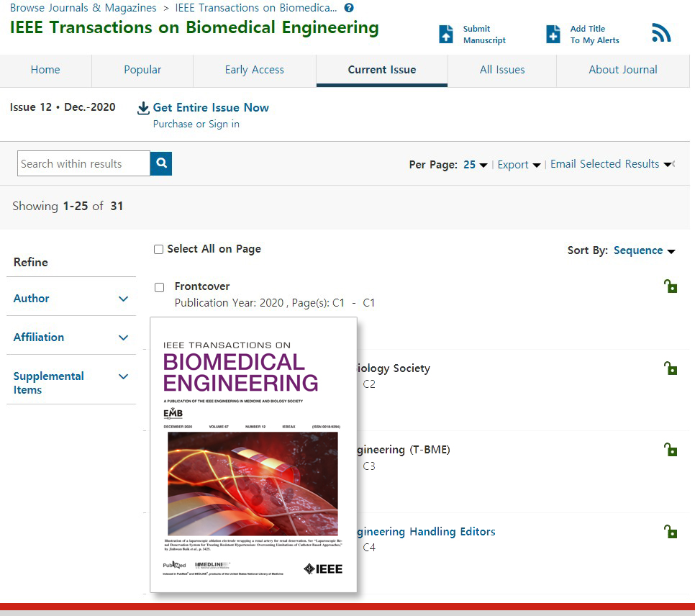The image size is (695, 616).
Task: Click the green lock beside Handling Editors entry
Action: click(671, 531)
